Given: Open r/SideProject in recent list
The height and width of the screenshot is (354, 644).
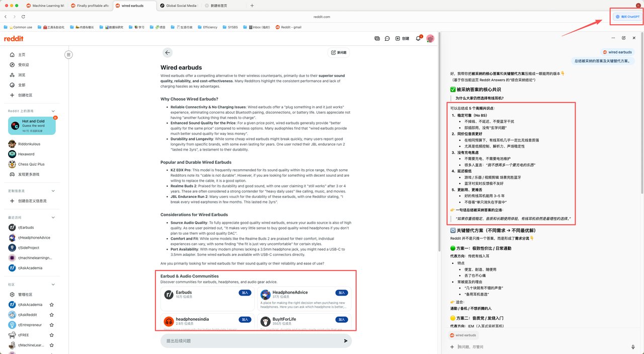Looking at the screenshot, I should 24,248.
